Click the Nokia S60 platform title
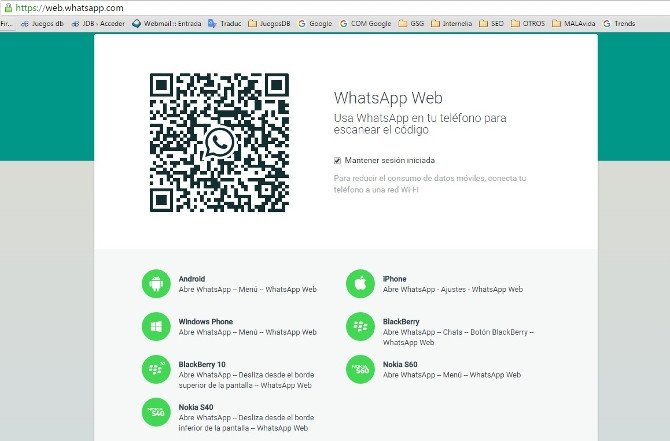The width and height of the screenshot is (670, 441). click(400, 364)
